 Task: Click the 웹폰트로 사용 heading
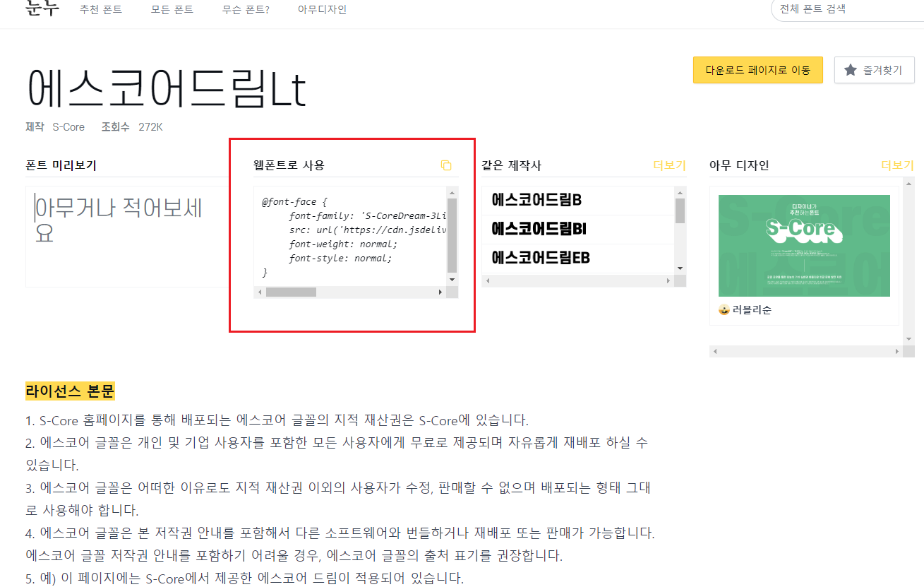click(289, 165)
